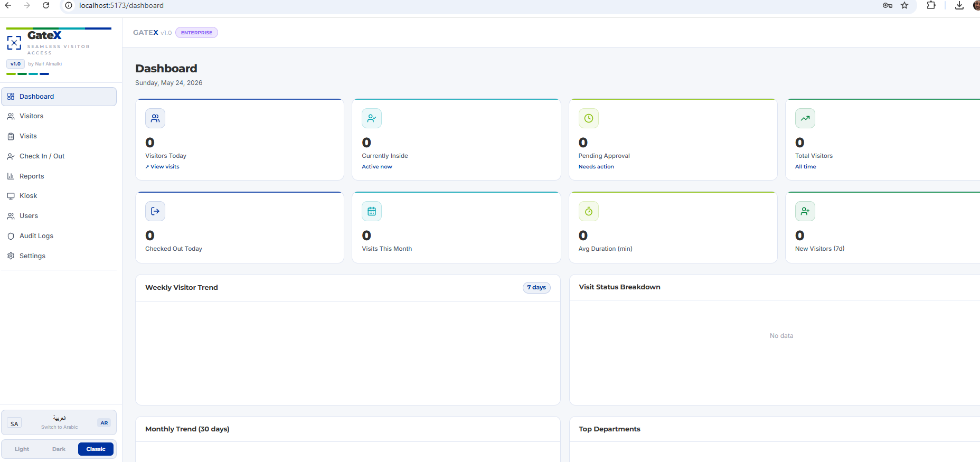Click the Weekly Visitor Trend heading
The image size is (980, 462).
pos(182,288)
